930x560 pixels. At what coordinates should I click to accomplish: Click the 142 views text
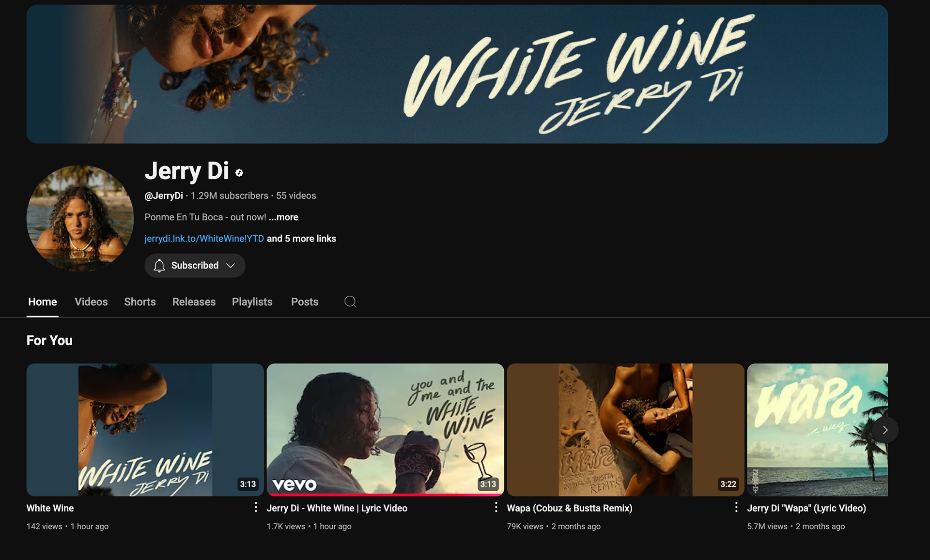click(45, 526)
